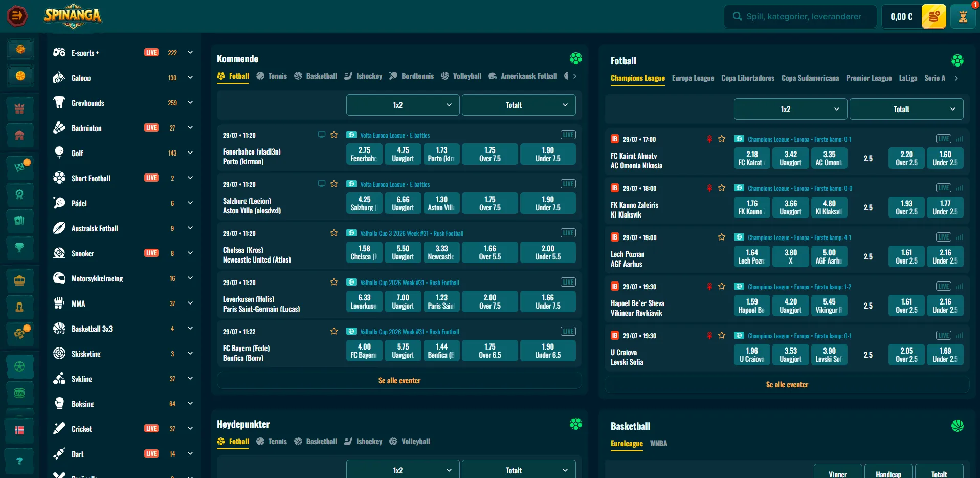Favorite the U Craiova vs Levski Sofia star
Image resolution: width=980 pixels, height=478 pixels.
click(722, 336)
